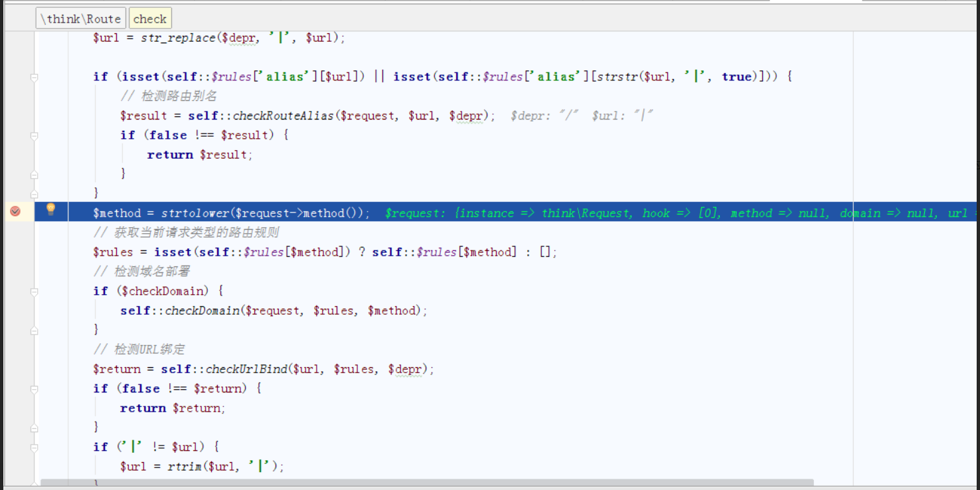Image resolution: width=980 pixels, height=490 pixels.
Task: Select the check breadcrumb
Action: (x=150, y=19)
